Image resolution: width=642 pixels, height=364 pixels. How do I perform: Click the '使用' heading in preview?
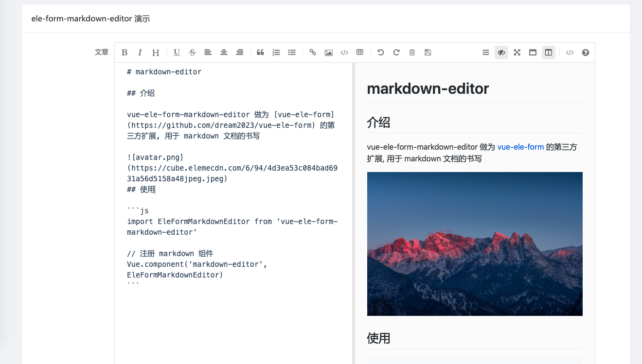pyautogui.click(x=379, y=338)
